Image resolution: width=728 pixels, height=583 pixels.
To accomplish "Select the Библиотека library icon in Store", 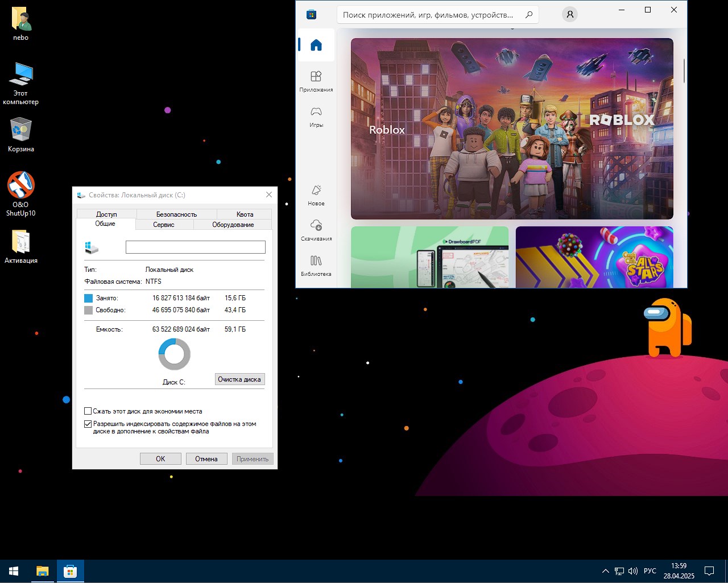I will click(x=316, y=261).
